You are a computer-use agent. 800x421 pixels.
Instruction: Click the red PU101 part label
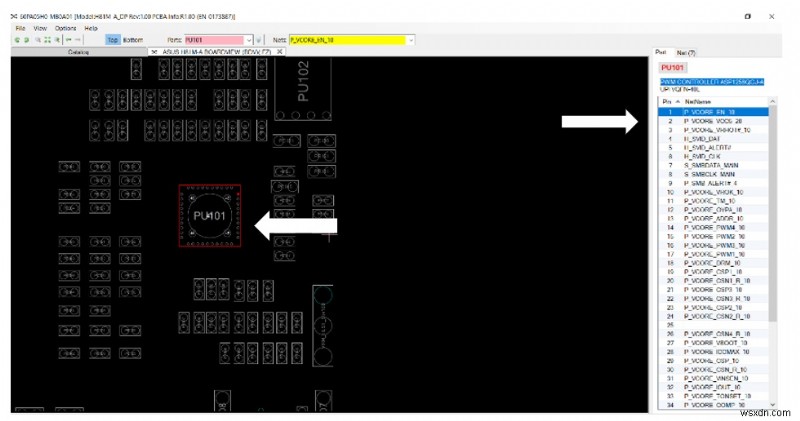[x=672, y=67]
